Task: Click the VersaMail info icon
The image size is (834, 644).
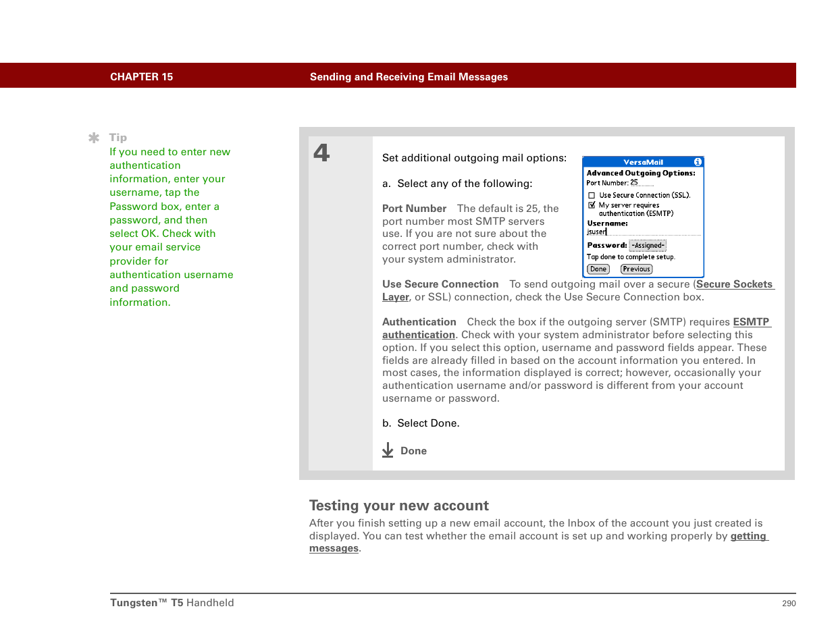Action: point(698,162)
